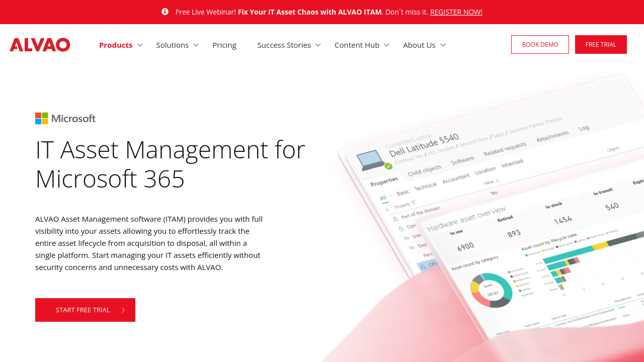The height and width of the screenshot is (362, 644).
Task: Expand the Products dropdown chevron
Action: click(140, 45)
